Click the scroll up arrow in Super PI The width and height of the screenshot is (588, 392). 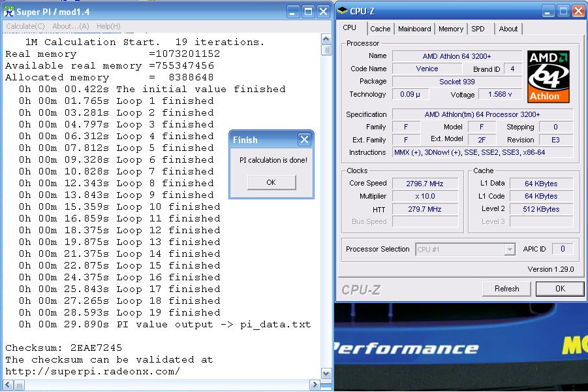[x=326, y=39]
